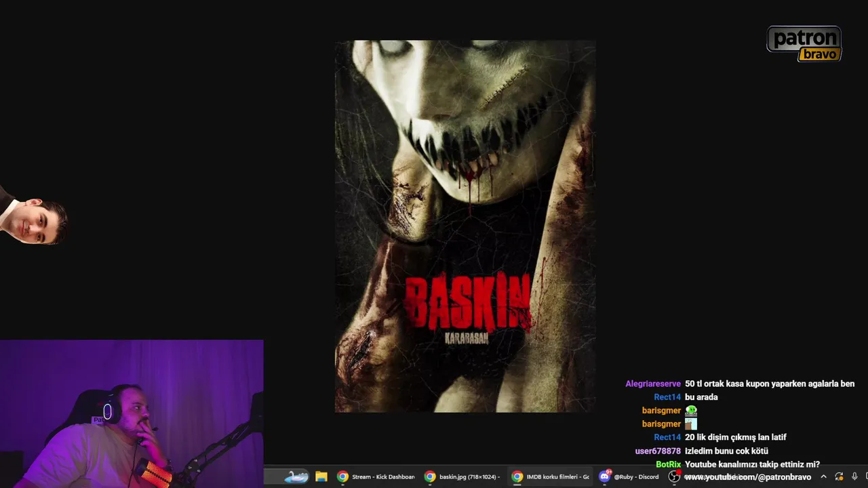Click the www.youtube.com/@patronbravo text

coord(748,477)
